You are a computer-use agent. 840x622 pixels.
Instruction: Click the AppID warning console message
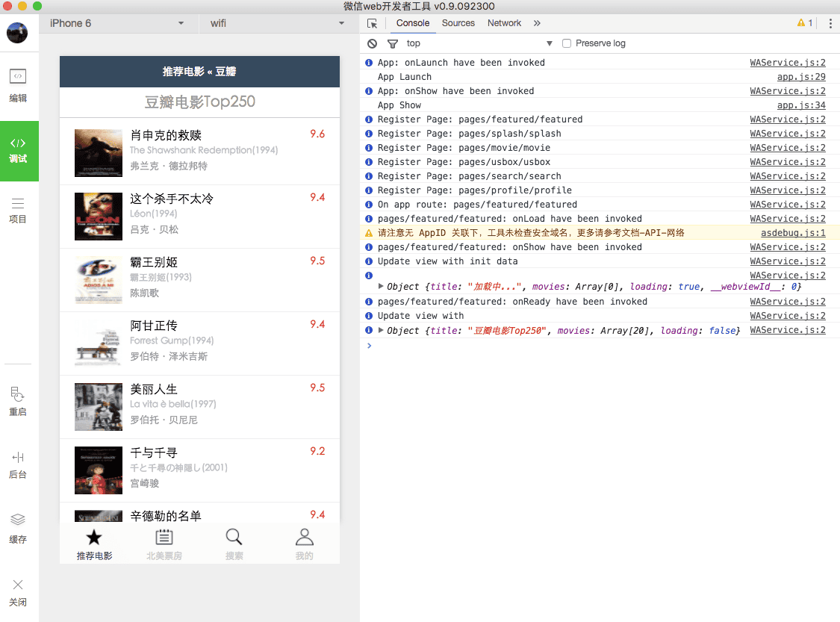(x=531, y=233)
